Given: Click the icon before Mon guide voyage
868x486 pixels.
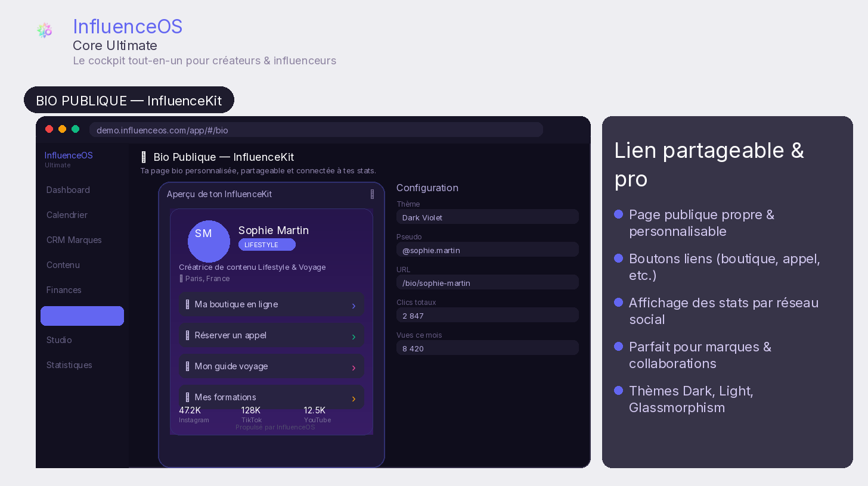Looking at the screenshot, I should pos(187,366).
